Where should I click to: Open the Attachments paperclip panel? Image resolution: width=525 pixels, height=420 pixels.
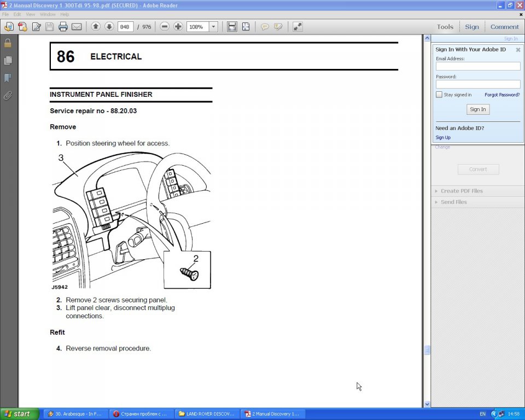tap(8, 96)
